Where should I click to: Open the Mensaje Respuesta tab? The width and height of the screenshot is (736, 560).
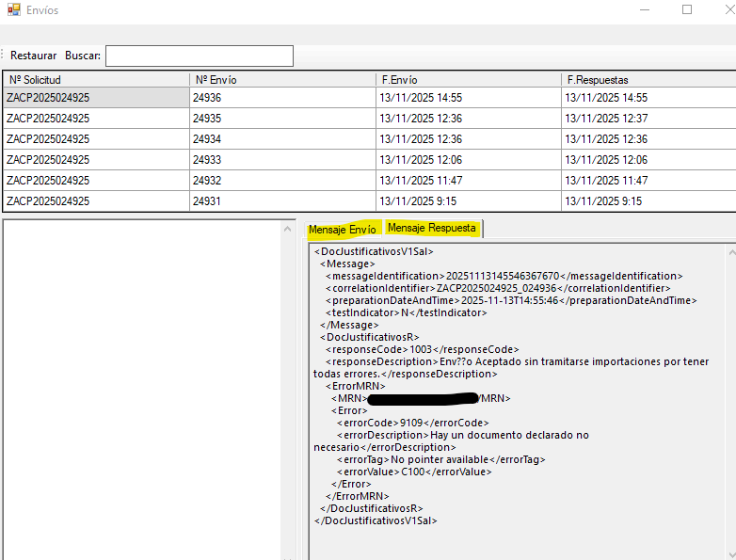432,229
